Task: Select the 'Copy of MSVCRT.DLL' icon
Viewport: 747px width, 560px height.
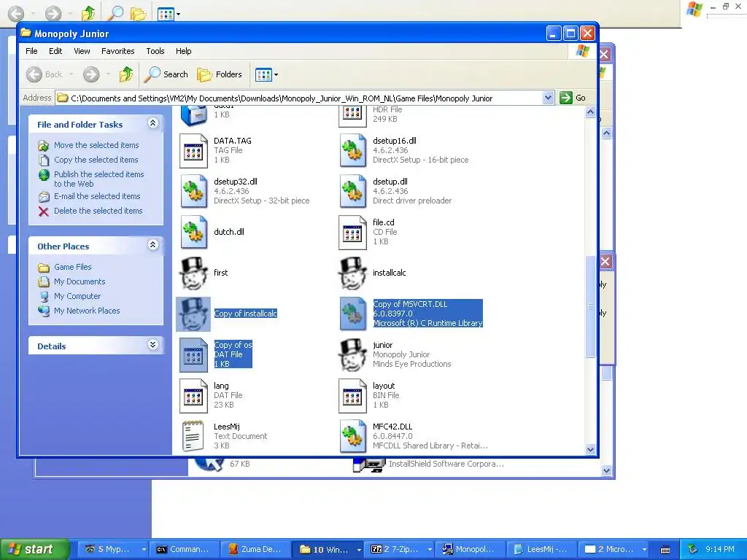Action: point(352,314)
